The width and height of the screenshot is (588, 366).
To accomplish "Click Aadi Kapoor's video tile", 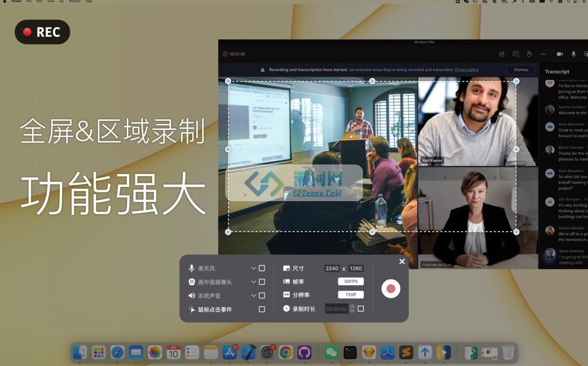I will [478, 122].
